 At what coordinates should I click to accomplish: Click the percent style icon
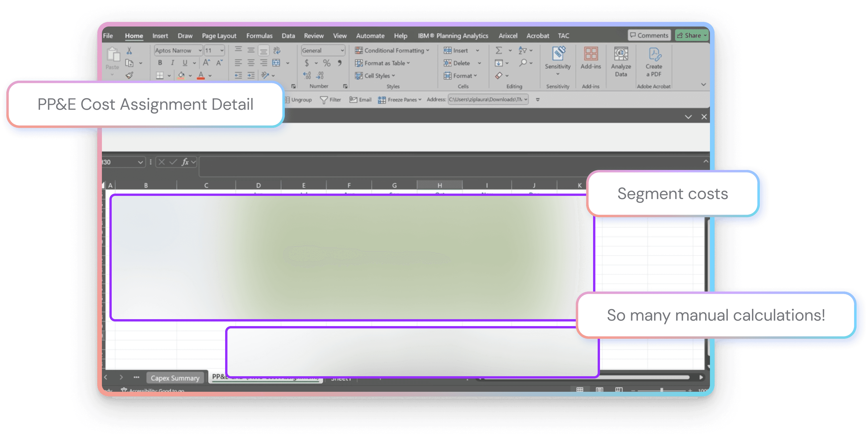(x=326, y=63)
